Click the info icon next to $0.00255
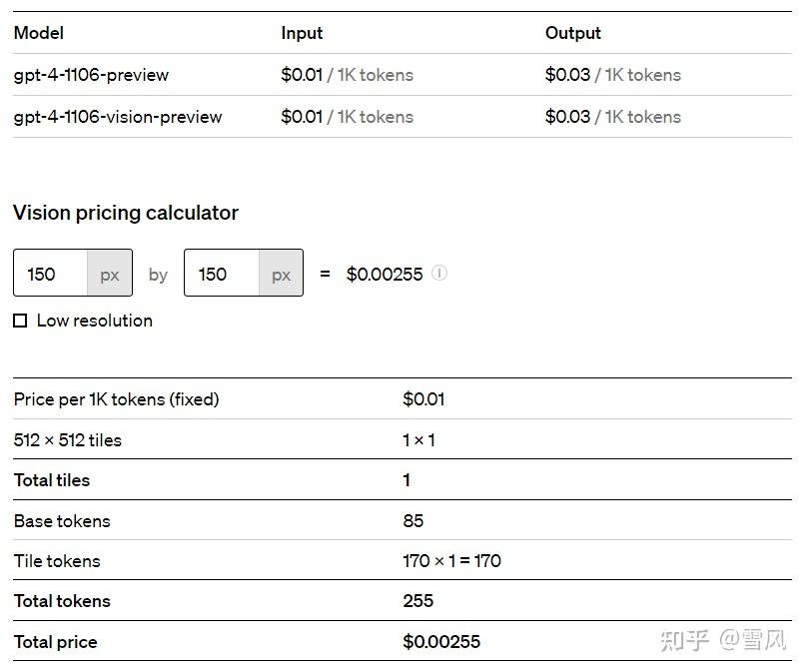 (x=439, y=273)
